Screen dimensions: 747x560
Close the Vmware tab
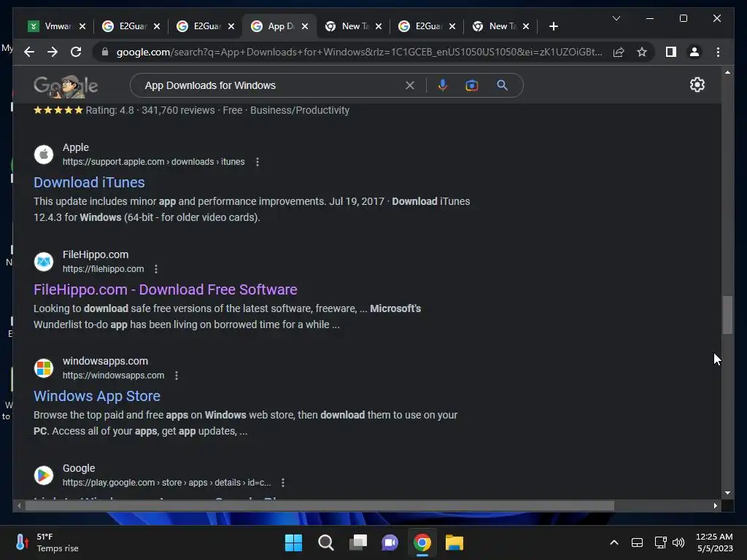pyautogui.click(x=82, y=26)
